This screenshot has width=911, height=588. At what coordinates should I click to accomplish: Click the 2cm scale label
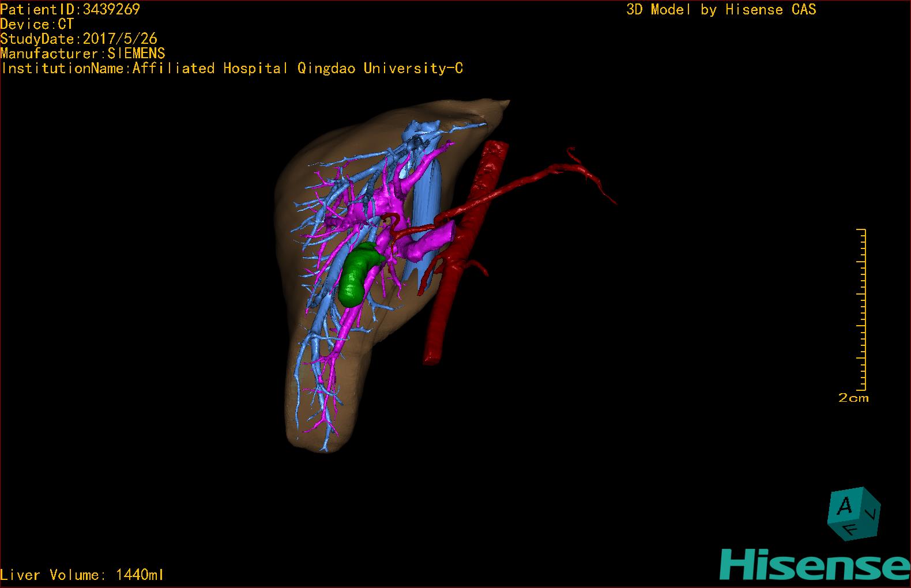pos(853,398)
